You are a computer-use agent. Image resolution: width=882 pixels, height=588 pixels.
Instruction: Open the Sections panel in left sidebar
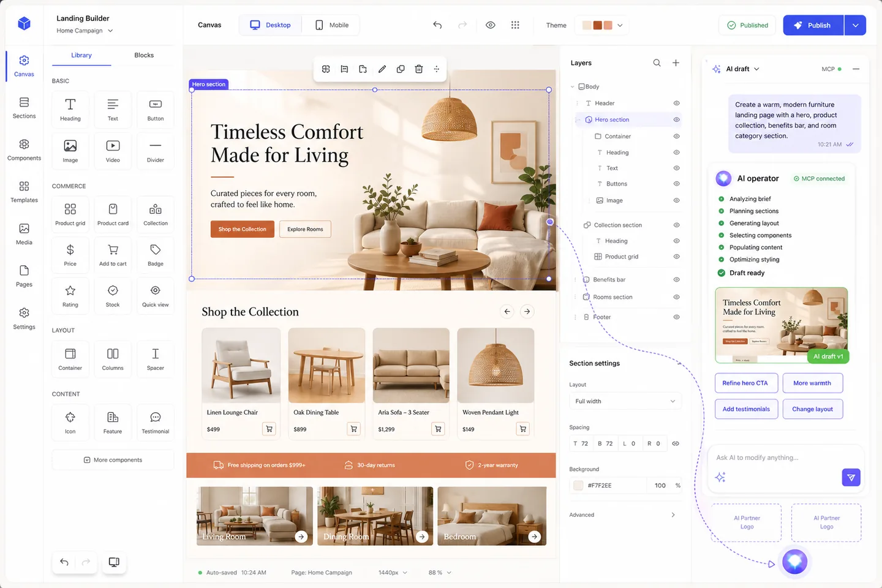tap(24, 107)
